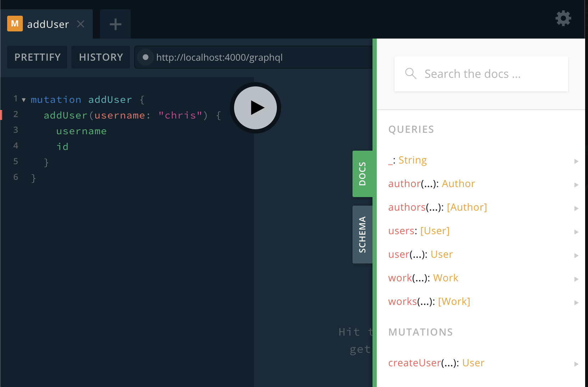Select the addUser tab
The width and height of the screenshot is (588, 387).
click(x=48, y=24)
